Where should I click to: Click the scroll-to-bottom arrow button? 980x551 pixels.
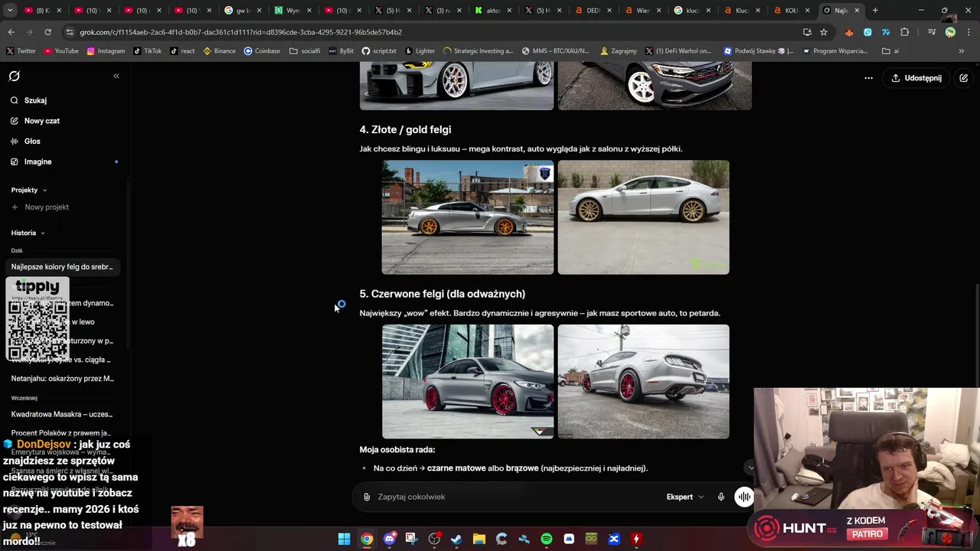pyautogui.click(x=750, y=468)
